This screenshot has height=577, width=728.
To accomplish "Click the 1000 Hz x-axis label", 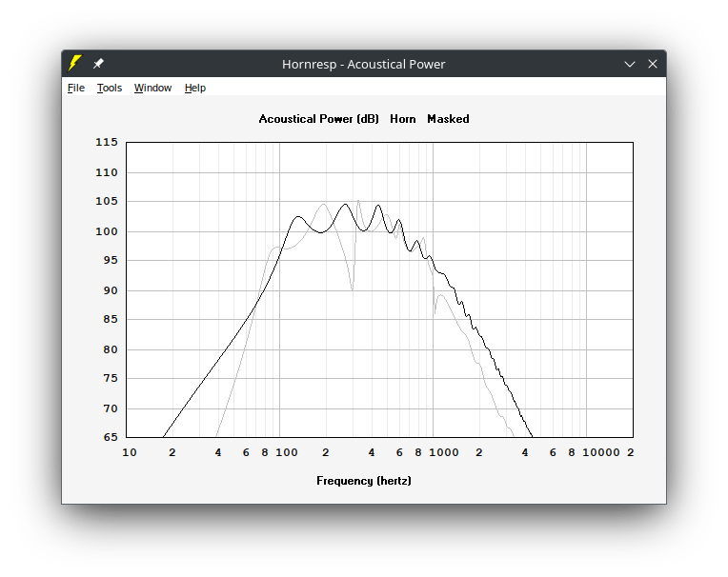I will [444, 452].
